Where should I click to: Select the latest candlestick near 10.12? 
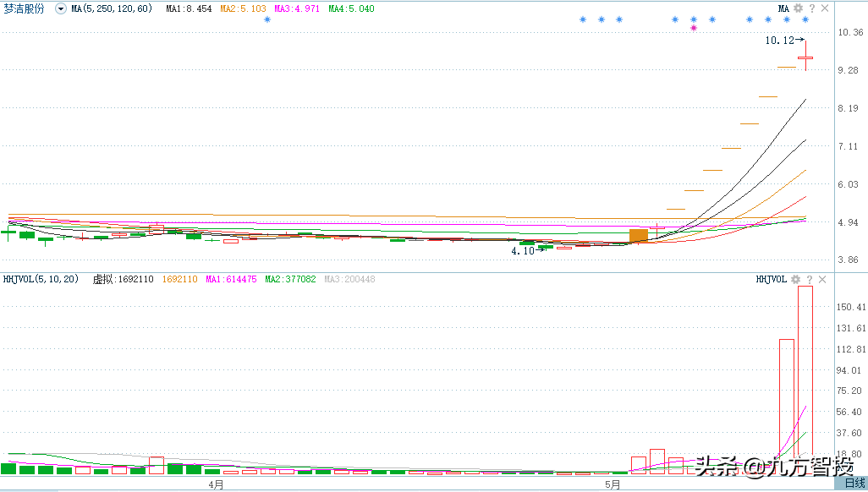tap(805, 57)
